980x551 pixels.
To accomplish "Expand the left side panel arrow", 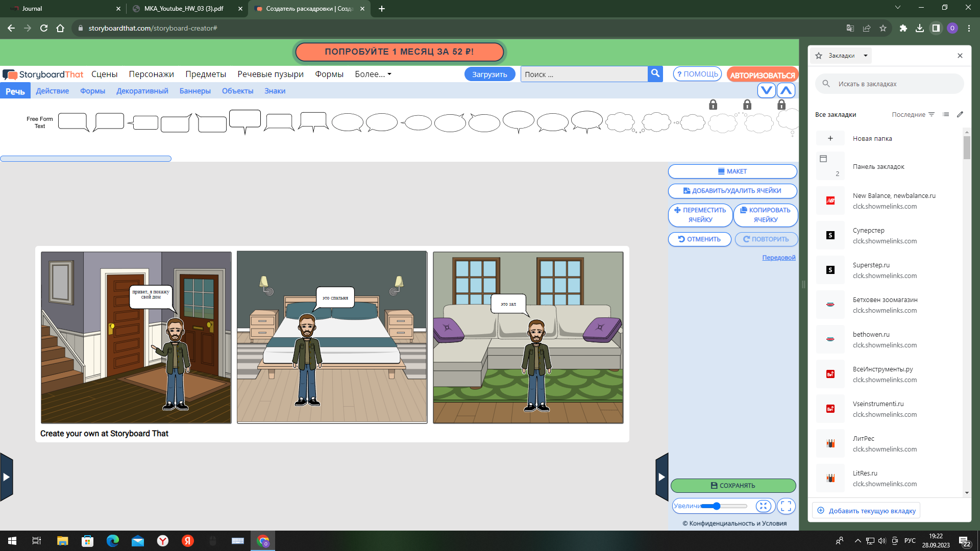I will [6, 477].
